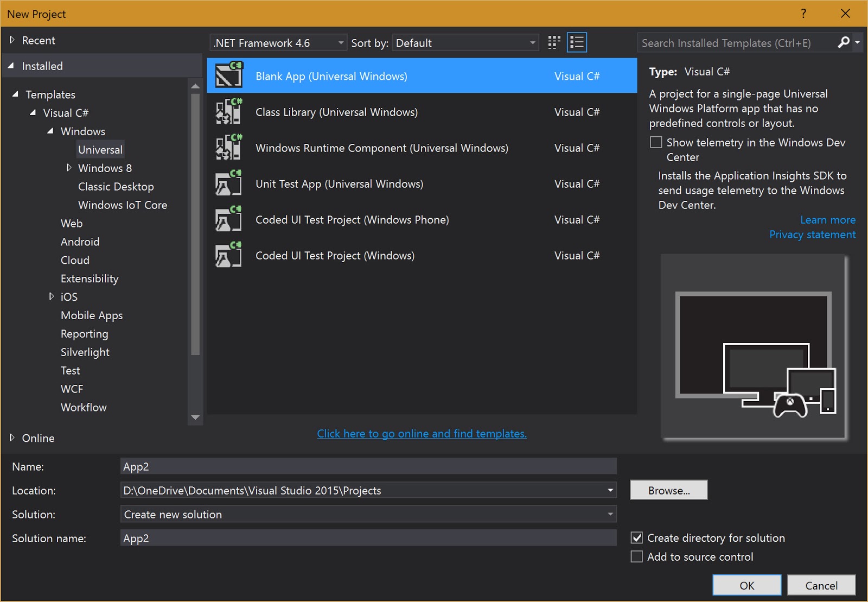Expand the Online templates section
868x602 pixels.
tap(12, 438)
